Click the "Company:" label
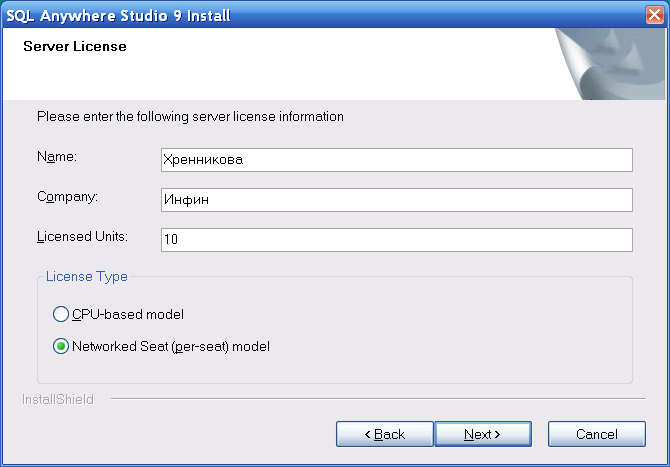The image size is (670, 467). (67, 197)
